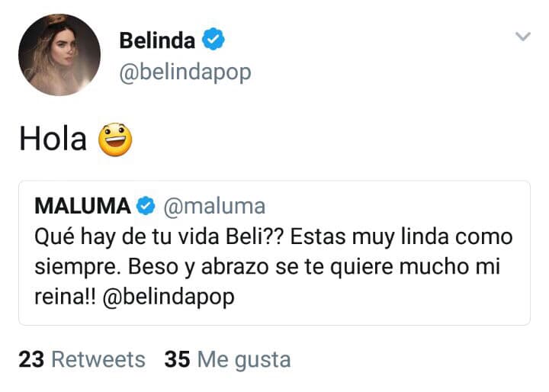Click the smiley emoji after Hola
Image resolution: width=549 pixels, height=392 pixels.
pyautogui.click(x=115, y=139)
